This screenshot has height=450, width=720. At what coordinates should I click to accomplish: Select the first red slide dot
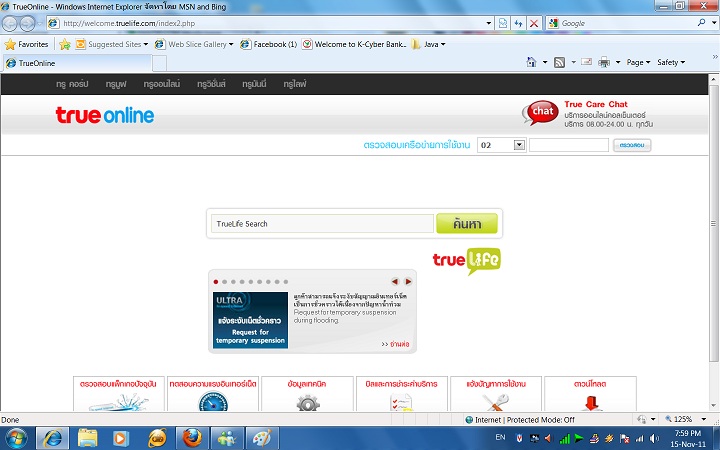point(216,281)
